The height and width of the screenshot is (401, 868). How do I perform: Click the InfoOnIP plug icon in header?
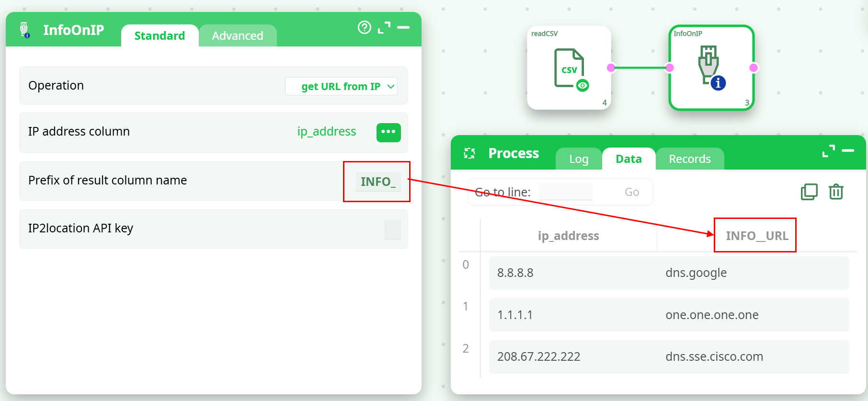24,30
